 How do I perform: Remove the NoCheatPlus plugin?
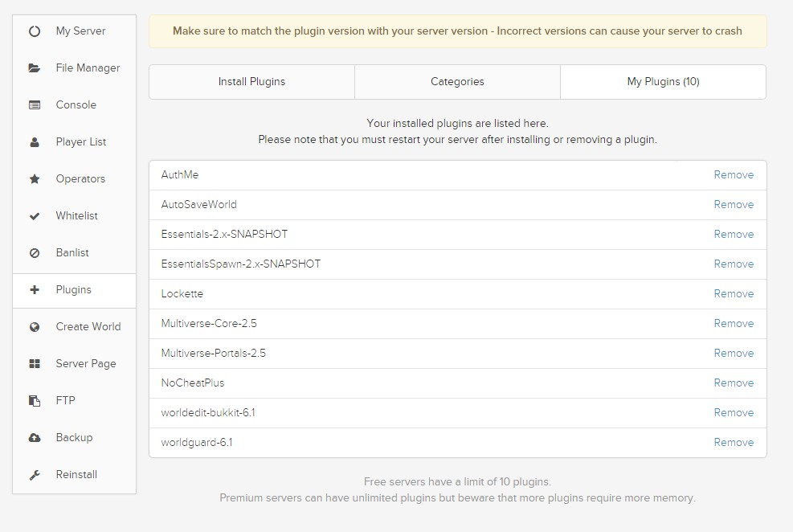click(734, 383)
